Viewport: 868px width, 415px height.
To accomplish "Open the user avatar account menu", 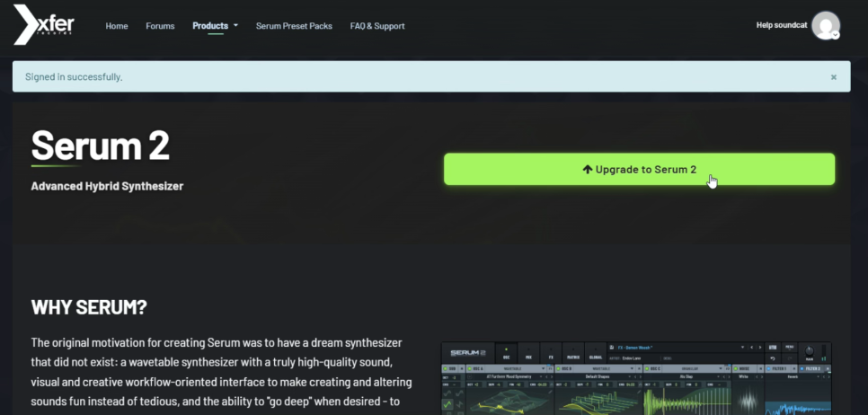I will [x=826, y=25].
